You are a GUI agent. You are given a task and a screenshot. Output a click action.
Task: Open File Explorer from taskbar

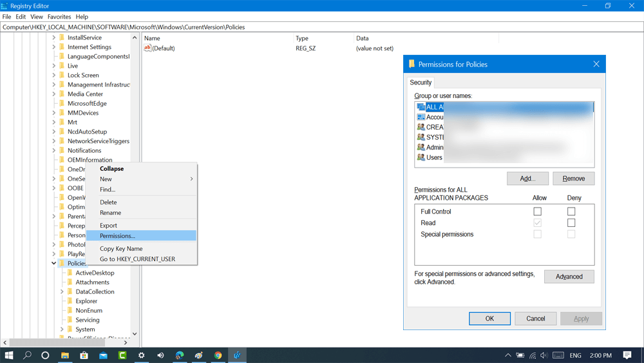point(65,355)
